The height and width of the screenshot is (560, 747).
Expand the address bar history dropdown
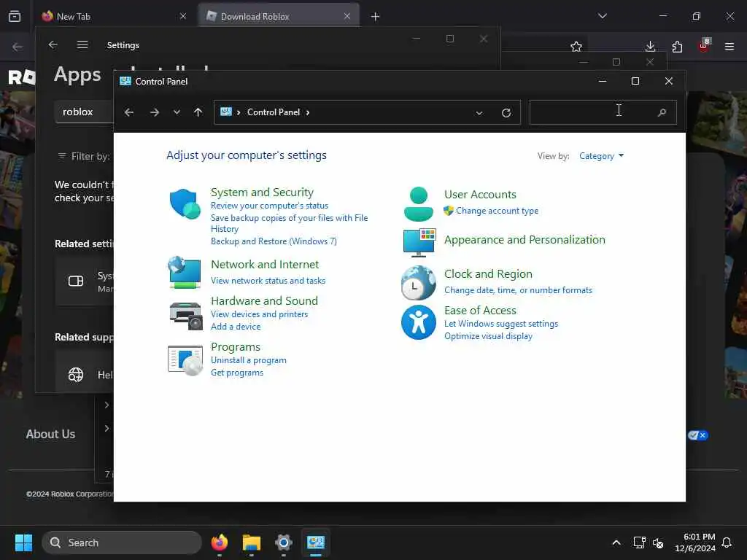[x=479, y=113]
